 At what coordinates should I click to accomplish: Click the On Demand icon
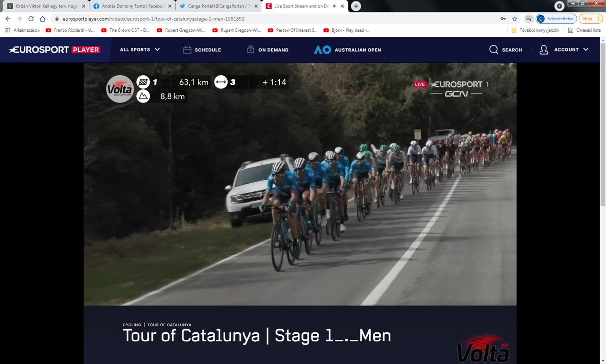click(250, 49)
